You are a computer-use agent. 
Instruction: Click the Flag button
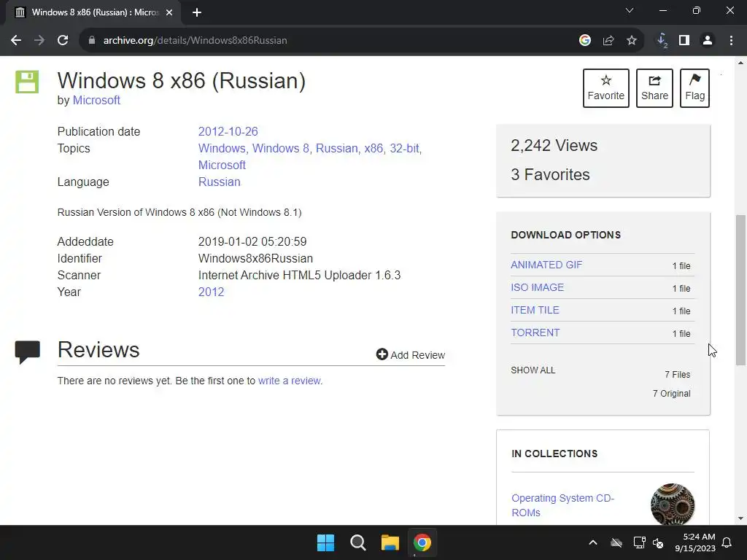pos(694,88)
